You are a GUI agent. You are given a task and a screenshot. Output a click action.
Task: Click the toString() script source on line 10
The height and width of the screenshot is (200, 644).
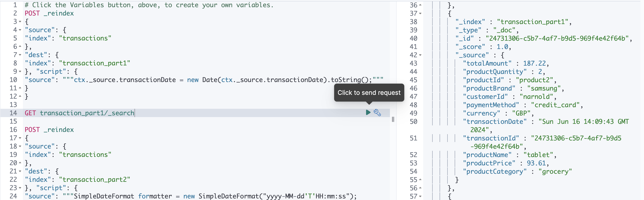point(204,80)
